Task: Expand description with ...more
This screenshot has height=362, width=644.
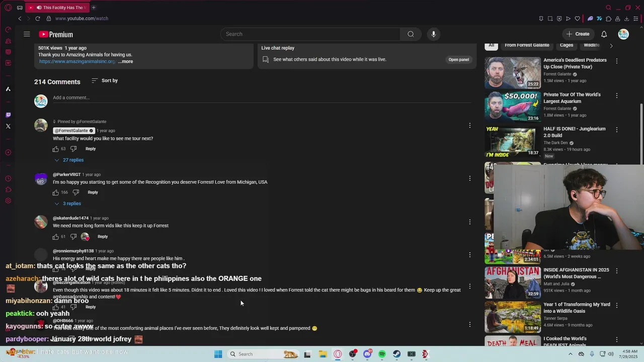Action: [126, 61]
